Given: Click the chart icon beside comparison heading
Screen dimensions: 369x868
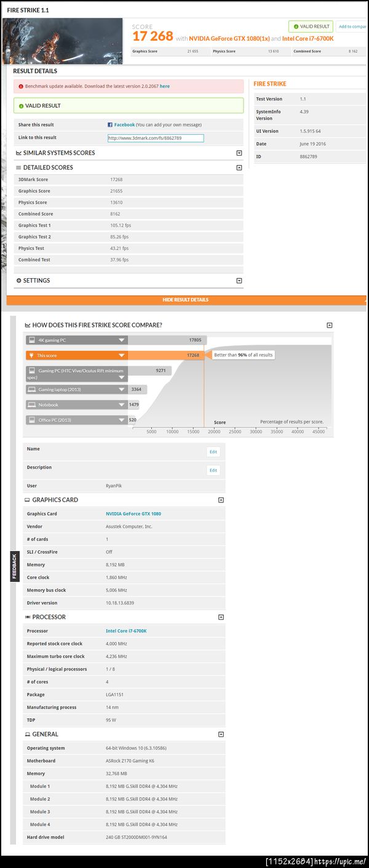Looking at the screenshot, I should click(28, 325).
